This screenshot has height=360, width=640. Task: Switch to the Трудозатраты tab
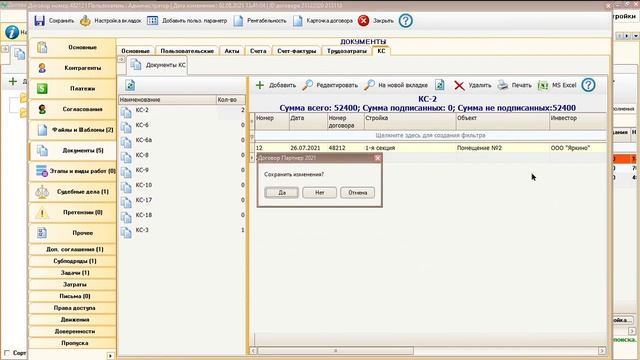[x=347, y=51]
